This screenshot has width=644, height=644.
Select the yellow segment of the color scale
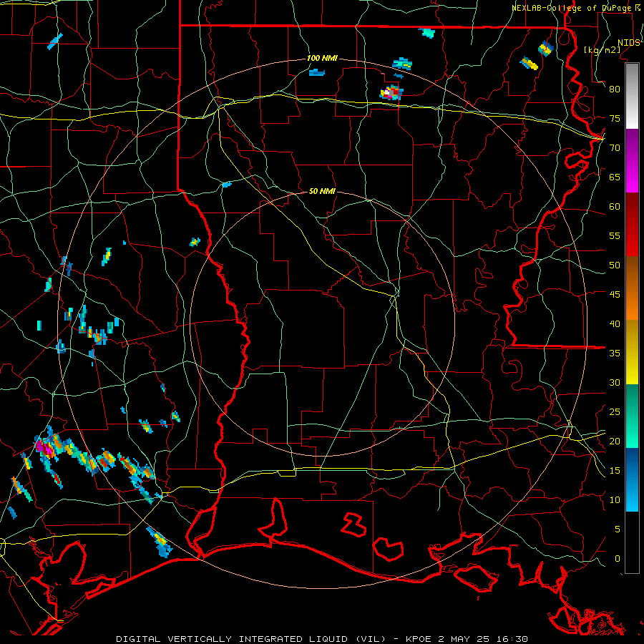point(632,352)
